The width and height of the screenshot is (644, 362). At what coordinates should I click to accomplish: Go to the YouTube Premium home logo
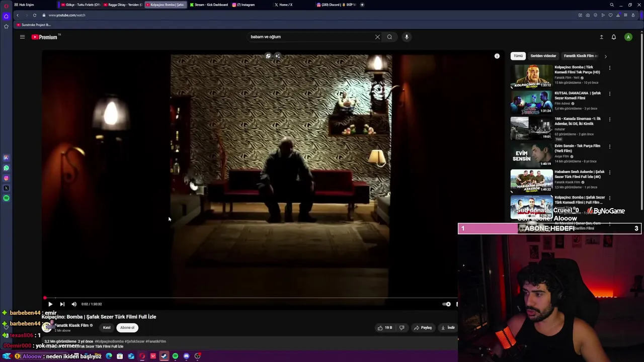46,37
